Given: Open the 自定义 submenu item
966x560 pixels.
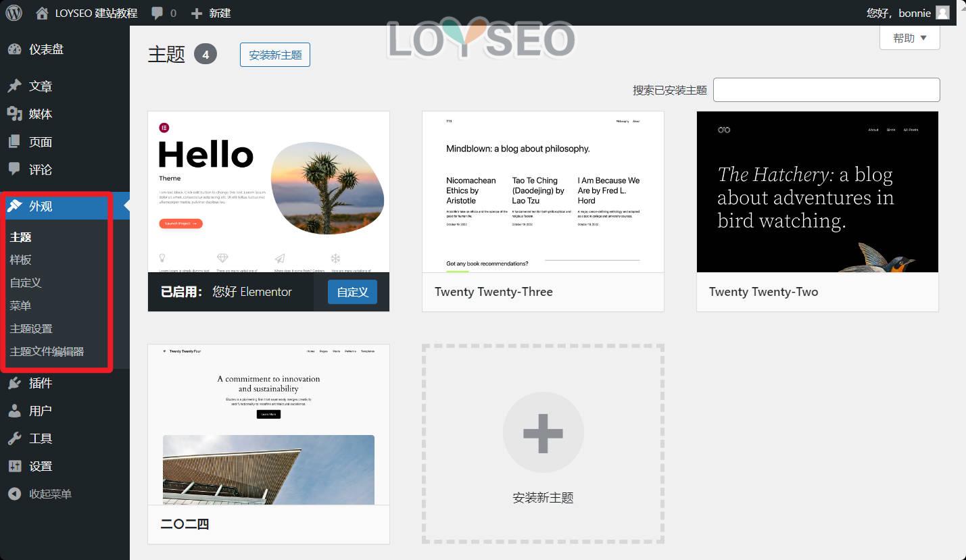Looking at the screenshot, I should (26, 283).
